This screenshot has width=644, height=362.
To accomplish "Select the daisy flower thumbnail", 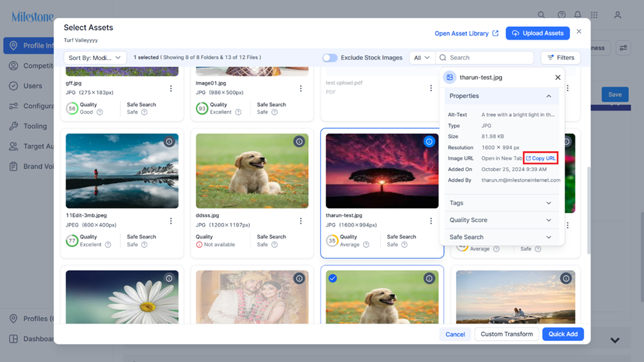I will coord(122,297).
